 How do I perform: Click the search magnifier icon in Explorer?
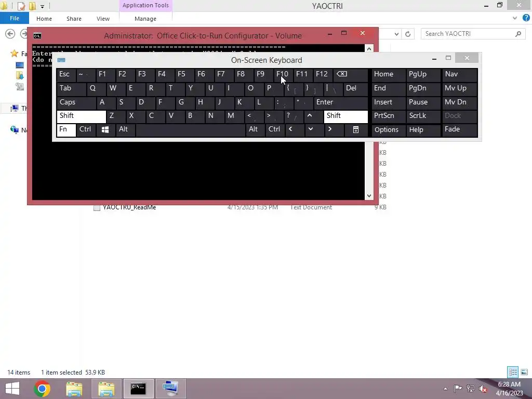pos(518,34)
